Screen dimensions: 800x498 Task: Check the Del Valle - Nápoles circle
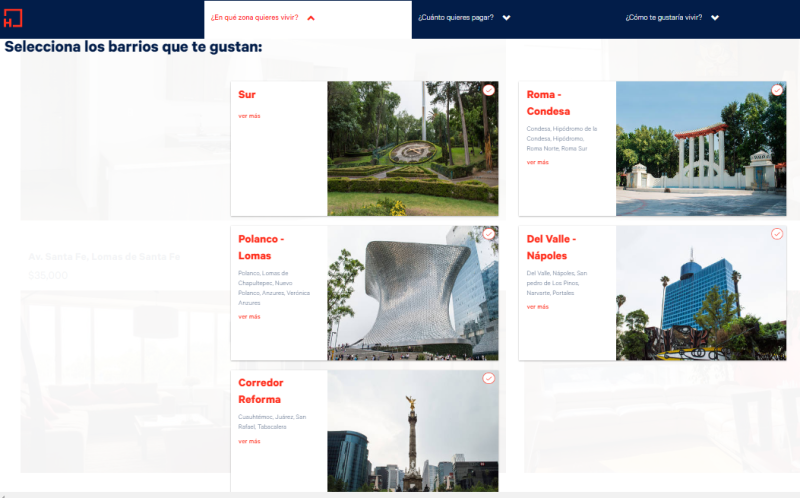click(x=777, y=234)
